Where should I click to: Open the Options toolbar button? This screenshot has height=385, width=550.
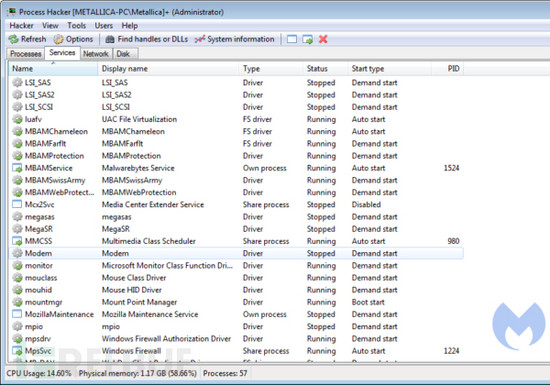pos(74,39)
